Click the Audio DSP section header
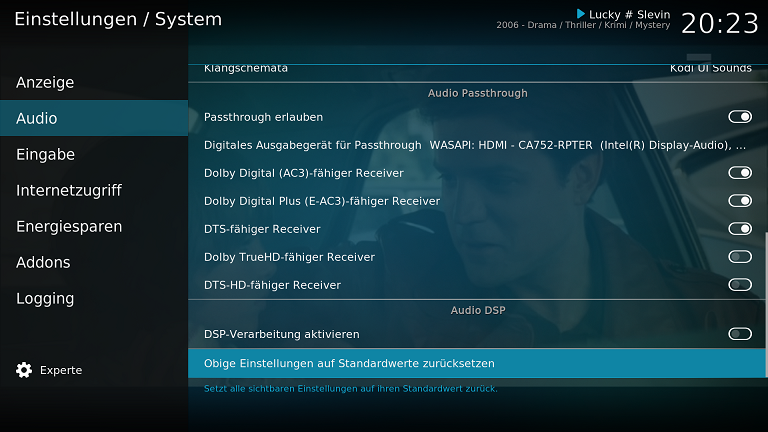Viewport: 768px width, 432px height. pyautogui.click(x=478, y=310)
